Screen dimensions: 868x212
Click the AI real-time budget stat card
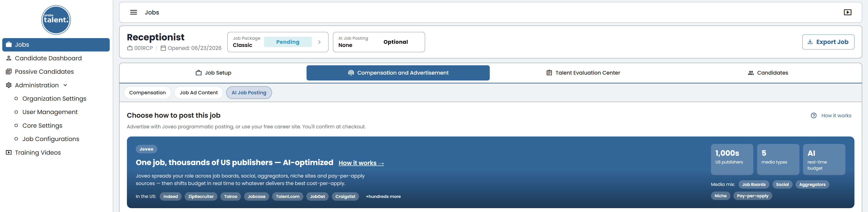pyautogui.click(x=824, y=159)
